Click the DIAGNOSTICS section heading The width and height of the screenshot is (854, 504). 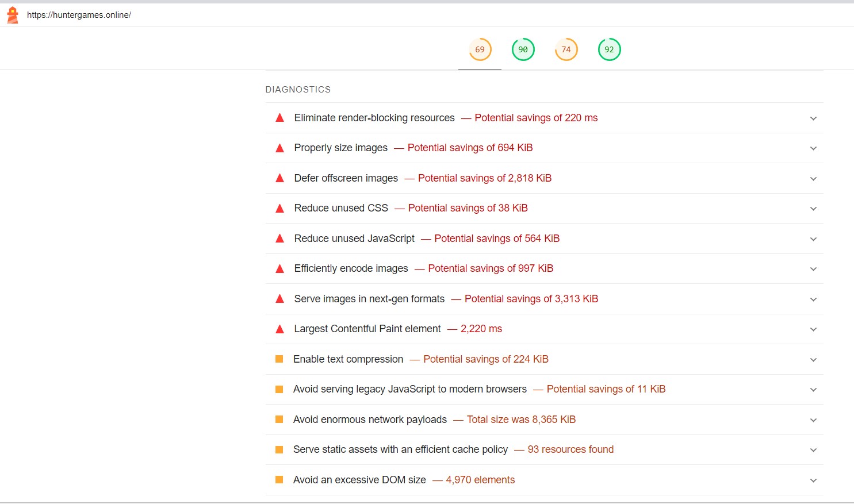click(x=298, y=90)
